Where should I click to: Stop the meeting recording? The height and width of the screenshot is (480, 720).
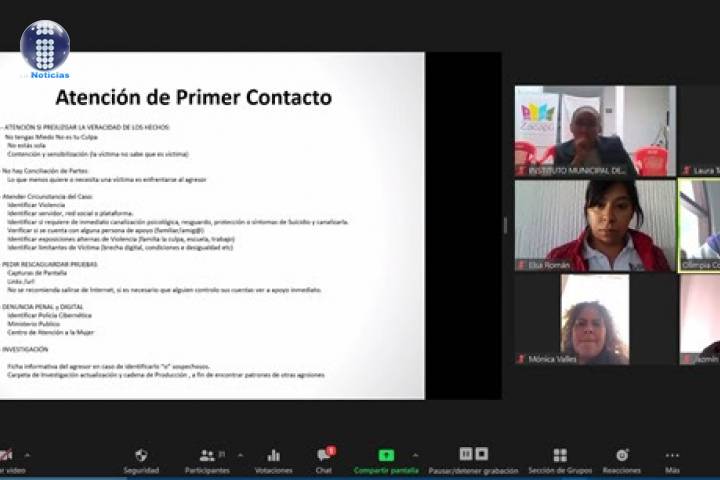482,454
